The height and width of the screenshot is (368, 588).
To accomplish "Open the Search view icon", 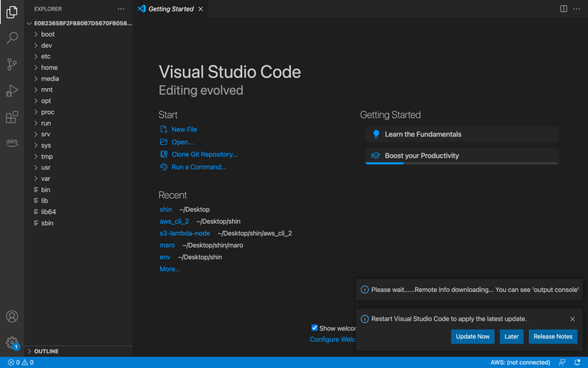I will point(11,38).
